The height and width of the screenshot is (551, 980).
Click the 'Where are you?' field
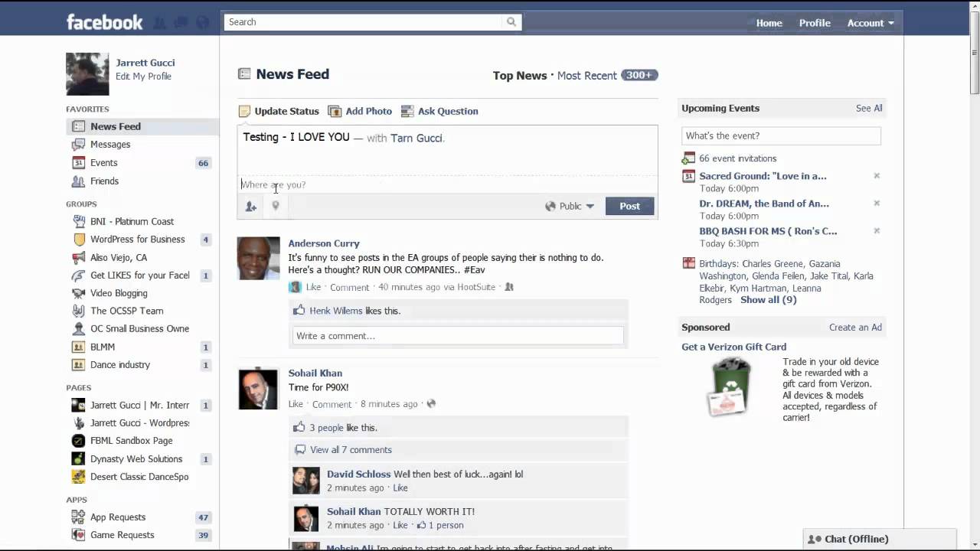click(x=447, y=184)
